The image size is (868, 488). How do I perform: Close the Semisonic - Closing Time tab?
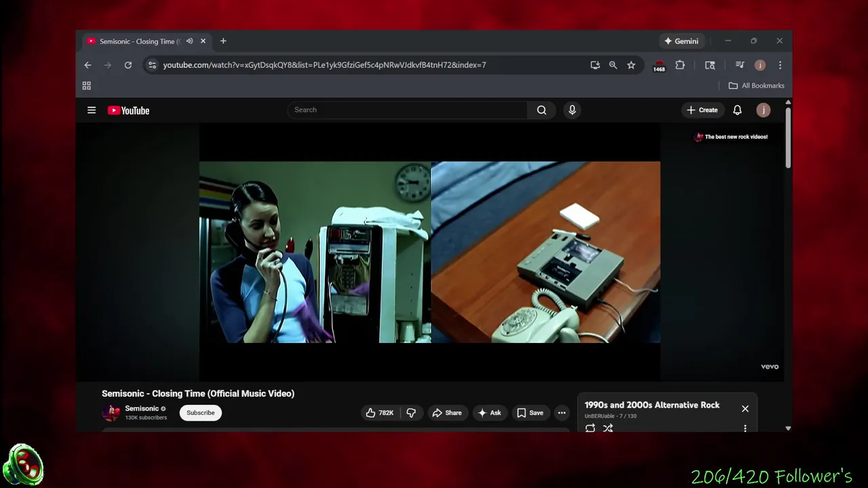(203, 41)
